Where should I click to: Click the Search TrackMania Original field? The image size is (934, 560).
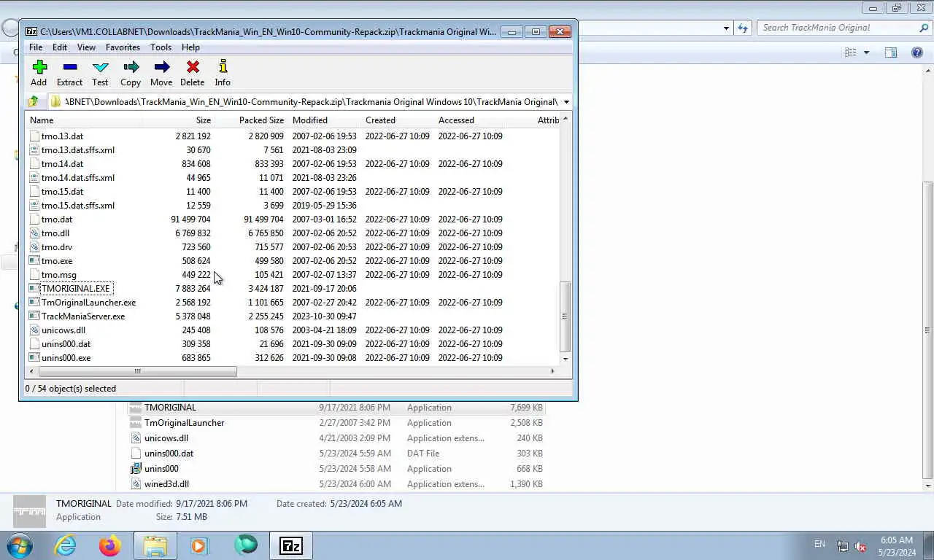[x=844, y=28]
